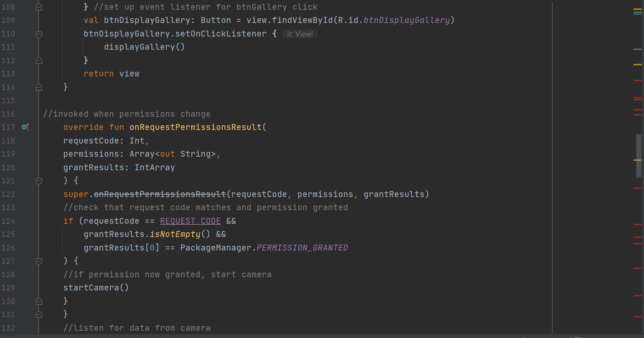Click the comment '//invoked when permissions change'

coord(127,114)
